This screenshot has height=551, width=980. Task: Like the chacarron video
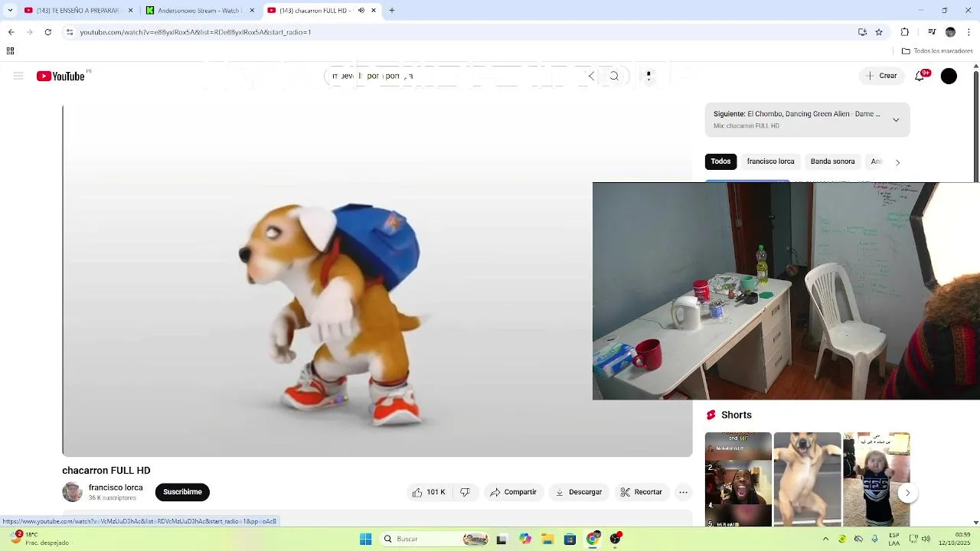tap(429, 492)
